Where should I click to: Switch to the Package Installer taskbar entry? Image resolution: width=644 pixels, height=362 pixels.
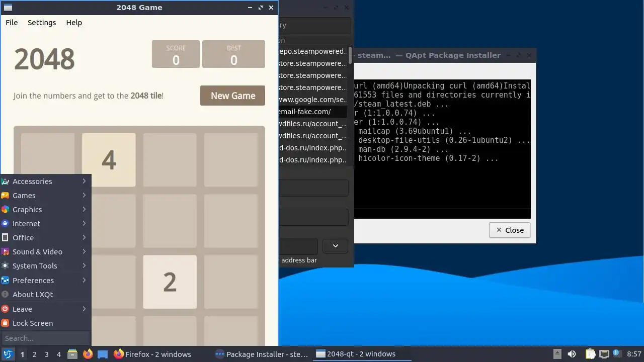(262, 354)
